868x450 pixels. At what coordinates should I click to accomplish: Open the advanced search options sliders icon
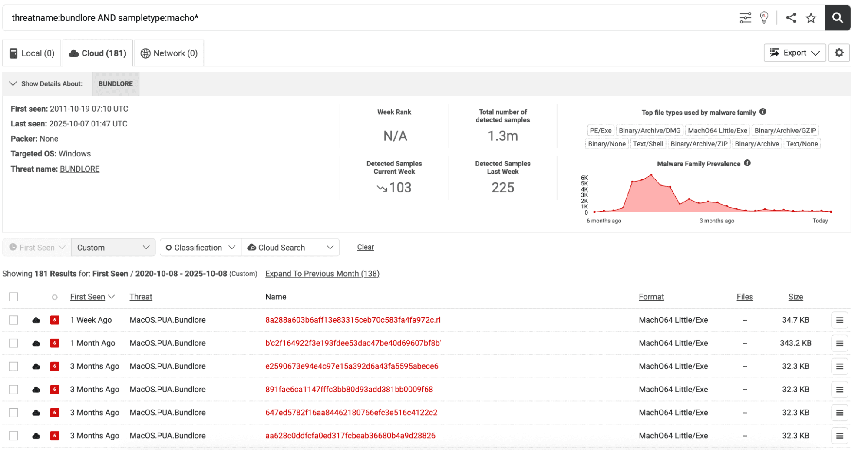point(745,17)
